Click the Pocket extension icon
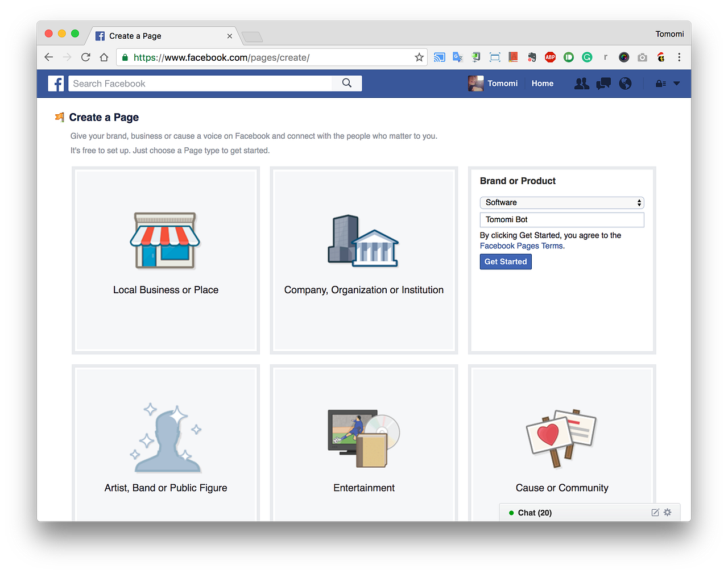 click(x=568, y=57)
